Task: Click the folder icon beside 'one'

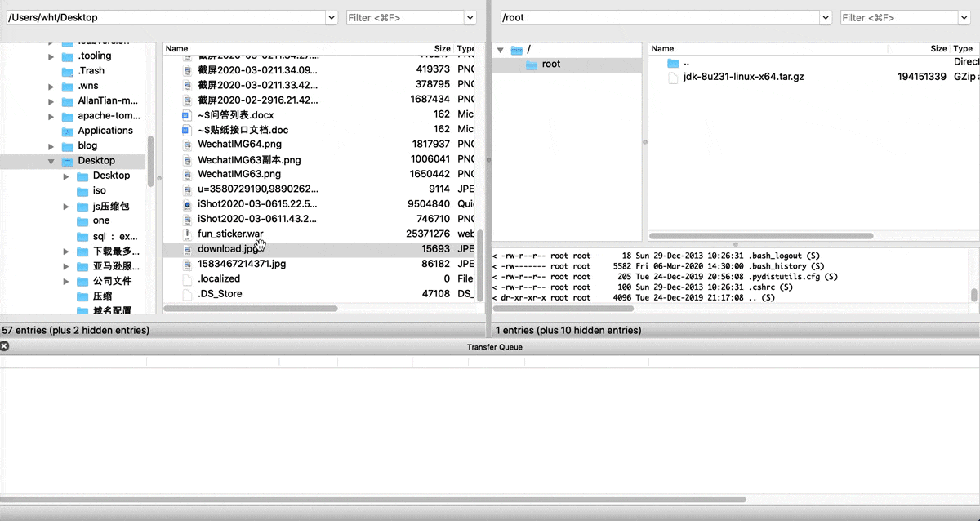Action: click(x=82, y=220)
